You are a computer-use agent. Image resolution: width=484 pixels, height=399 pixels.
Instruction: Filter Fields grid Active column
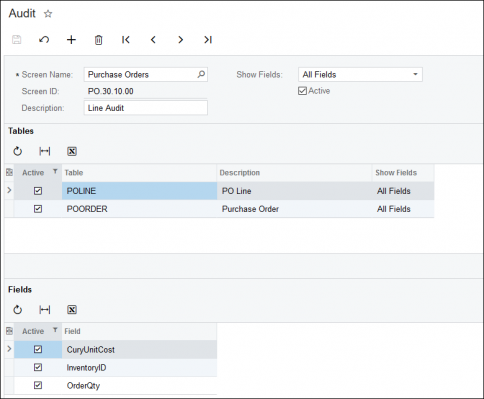coord(55,330)
